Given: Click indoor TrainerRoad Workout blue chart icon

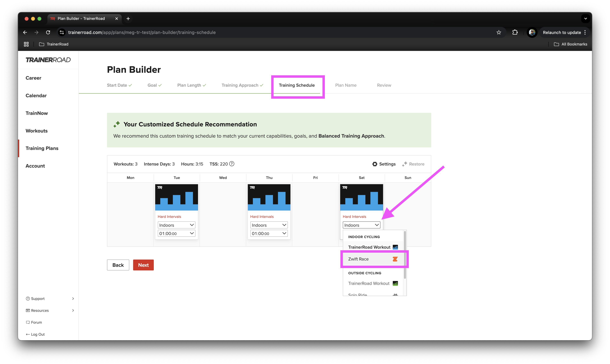Looking at the screenshot, I should click(x=395, y=247).
